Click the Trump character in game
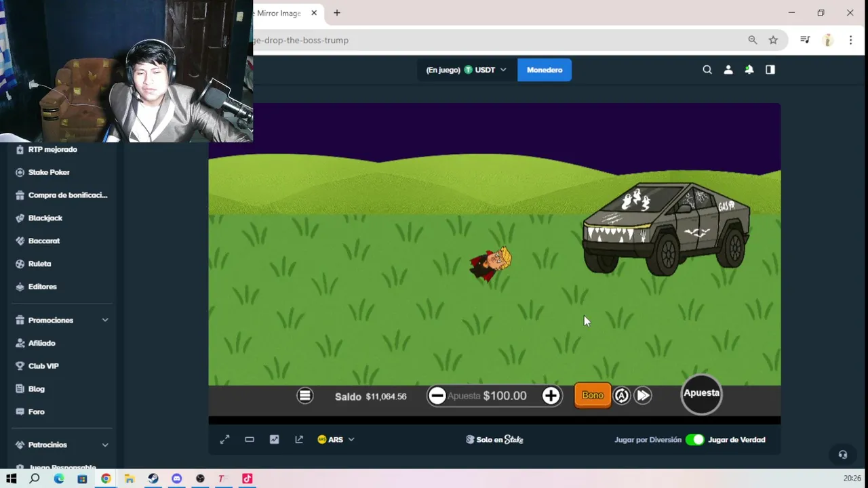 [490, 263]
